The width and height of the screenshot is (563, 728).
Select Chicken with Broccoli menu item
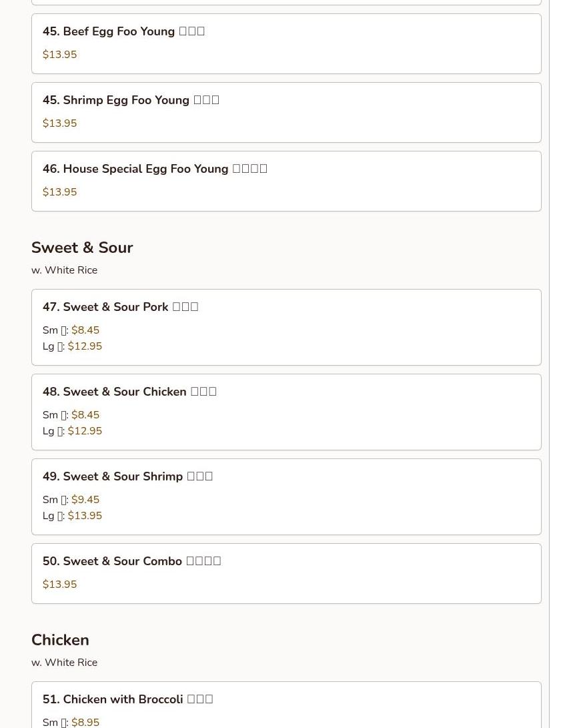[x=127, y=699]
